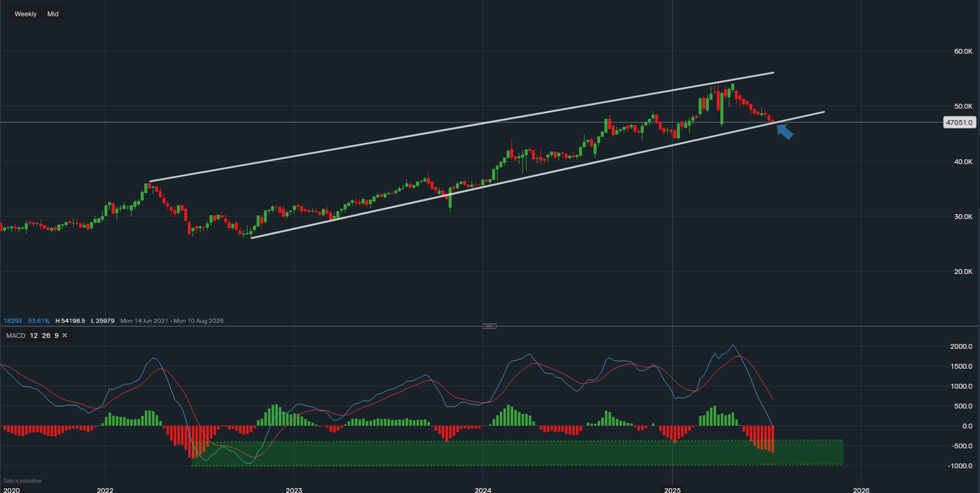Select the MACD signal period value 9
This screenshot has width=980, height=493.
tap(57, 336)
